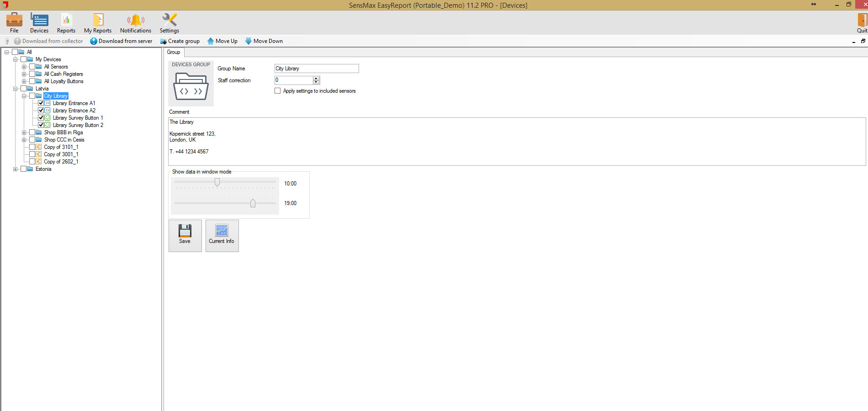Viewport: 868px width, 411px height.
Task: Open Settings tools icon
Action: pyautogui.click(x=169, y=20)
